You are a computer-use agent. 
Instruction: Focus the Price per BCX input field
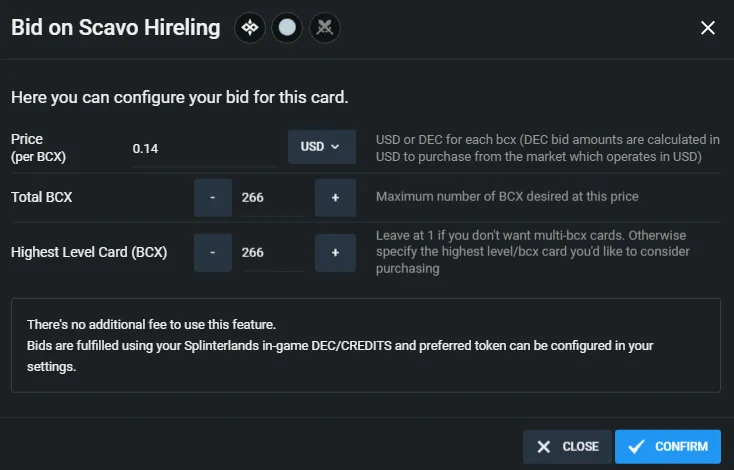tap(205, 149)
